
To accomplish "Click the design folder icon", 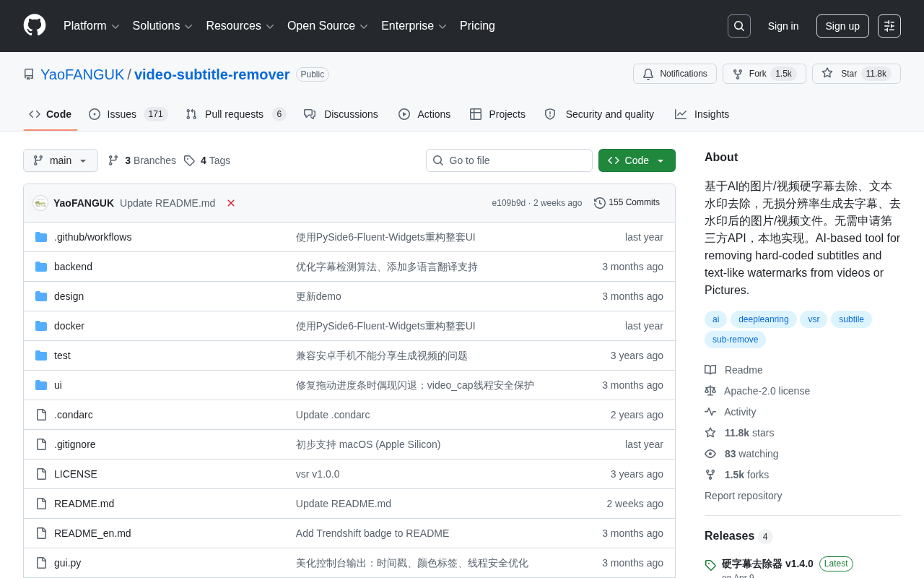I will (41, 296).
